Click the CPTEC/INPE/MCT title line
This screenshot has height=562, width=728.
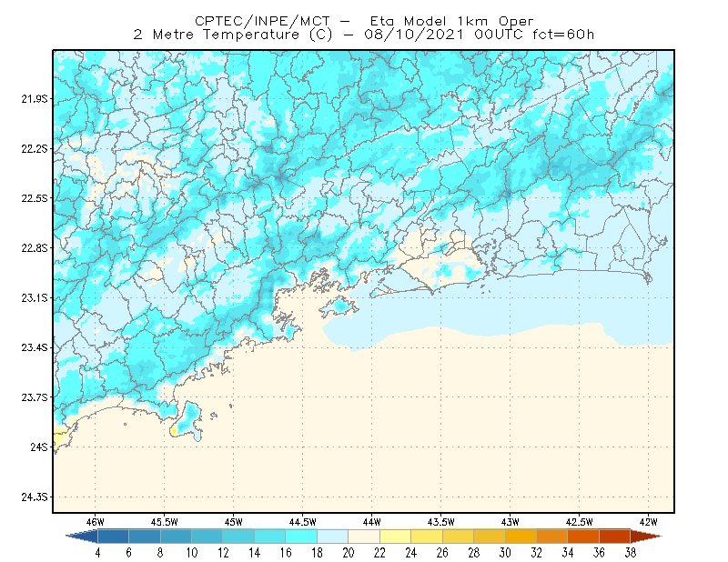[x=364, y=21]
